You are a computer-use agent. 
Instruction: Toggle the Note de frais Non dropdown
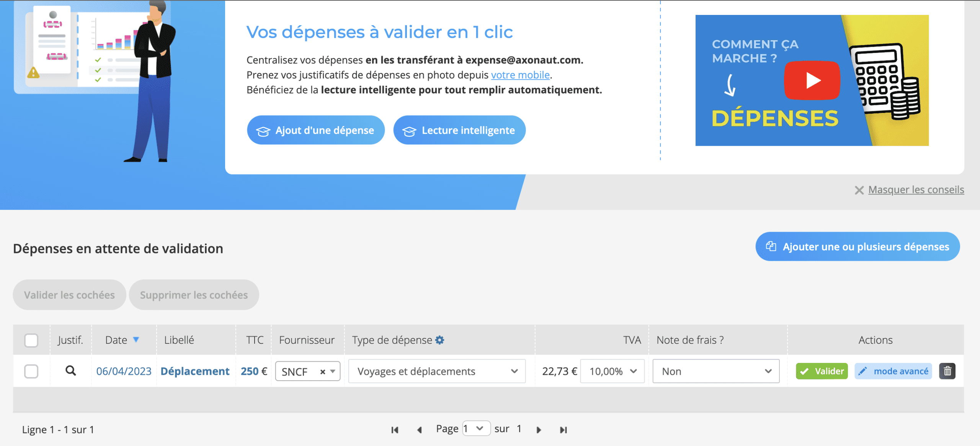click(x=715, y=371)
